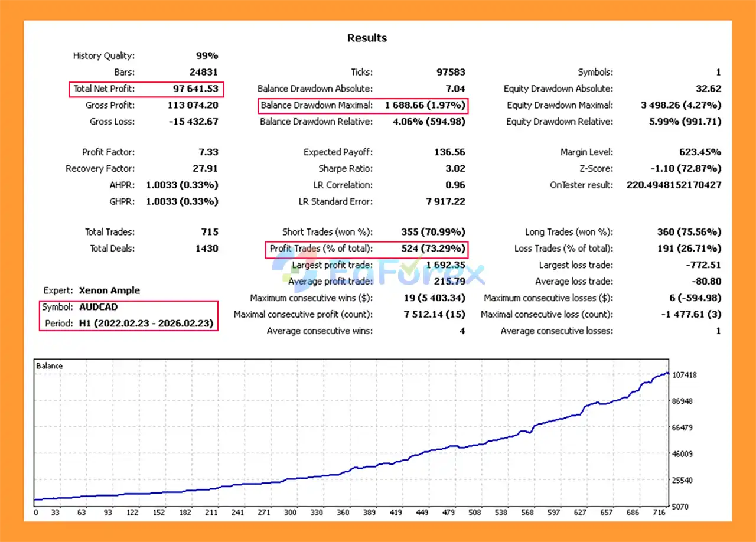Click the Results heading
Screen dimensions: 756x542
[367, 38]
